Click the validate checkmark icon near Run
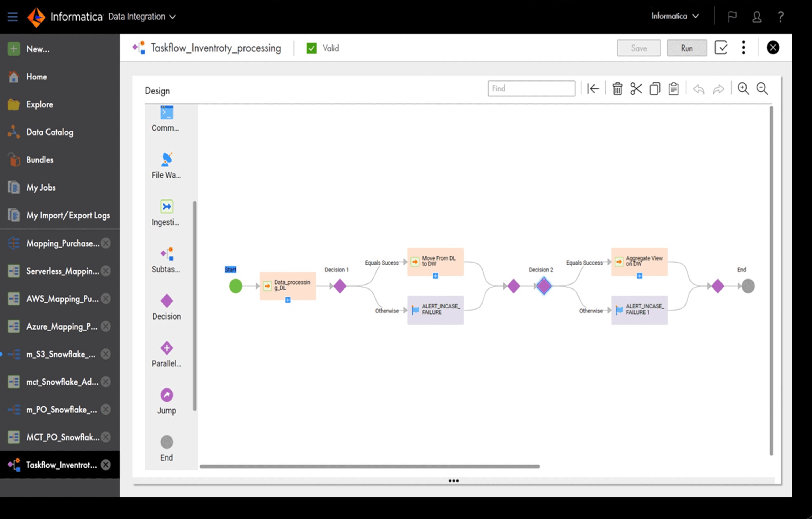This screenshot has width=812, height=519. pyautogui.click(x=720, y=48)
